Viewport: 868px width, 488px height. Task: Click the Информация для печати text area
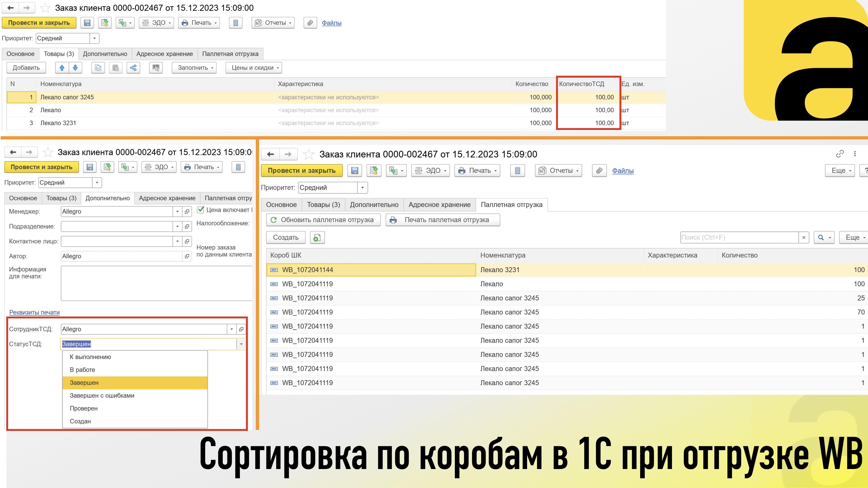click(x=157, y=283)
